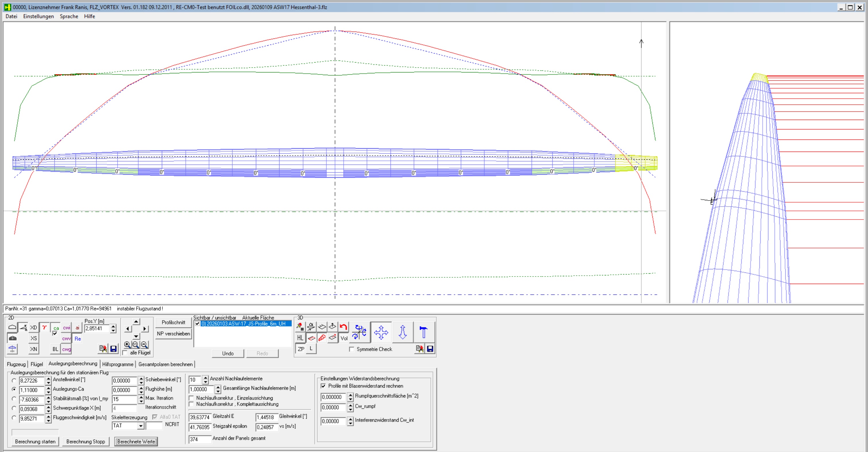Screen dimensions: 868x452
Task: Click the zoom-out magnifier icon
Action: click(144, 344)
